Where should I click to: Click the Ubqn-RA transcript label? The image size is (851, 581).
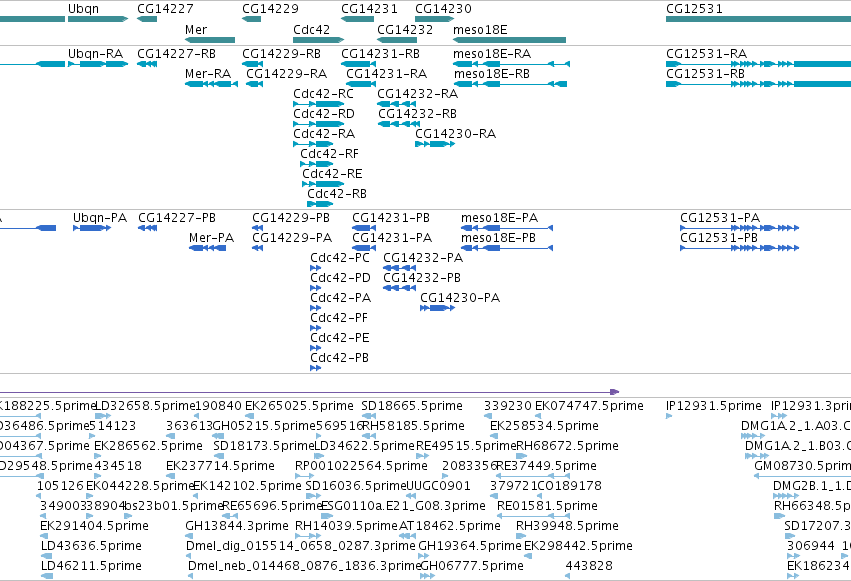point(96,54)
